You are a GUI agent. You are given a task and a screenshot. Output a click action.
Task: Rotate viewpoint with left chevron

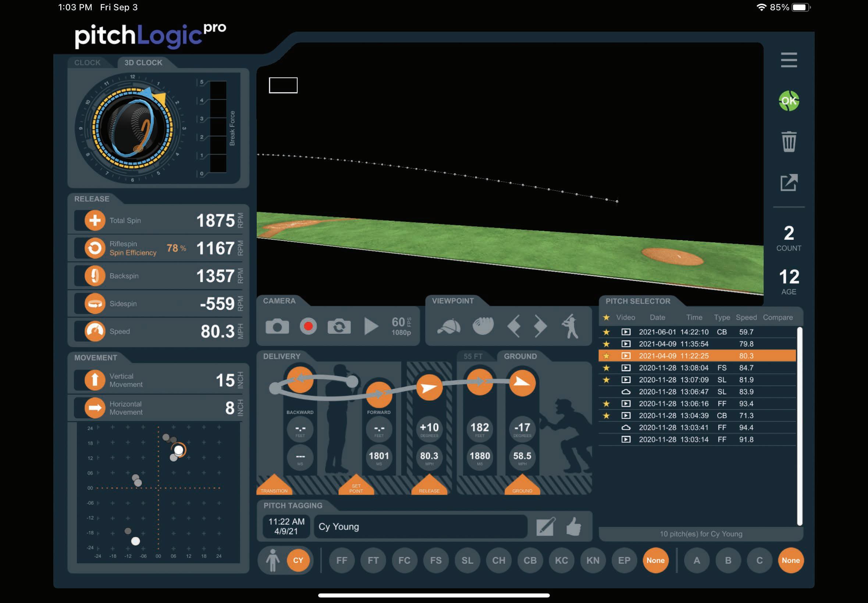(514, 326)
